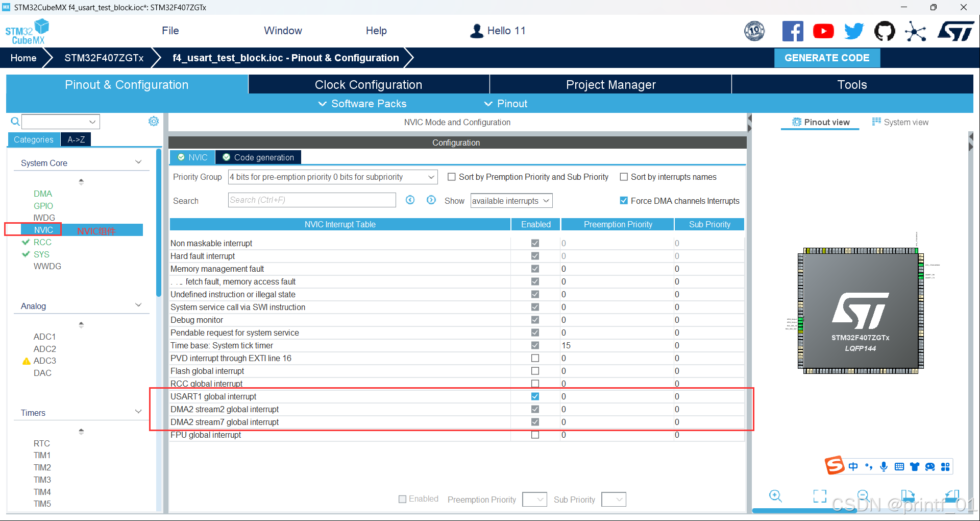Viewport: 980px width, 521px height.
Task: Enable PVD interrupt through EXTI line 16
Action: (535, 358)
